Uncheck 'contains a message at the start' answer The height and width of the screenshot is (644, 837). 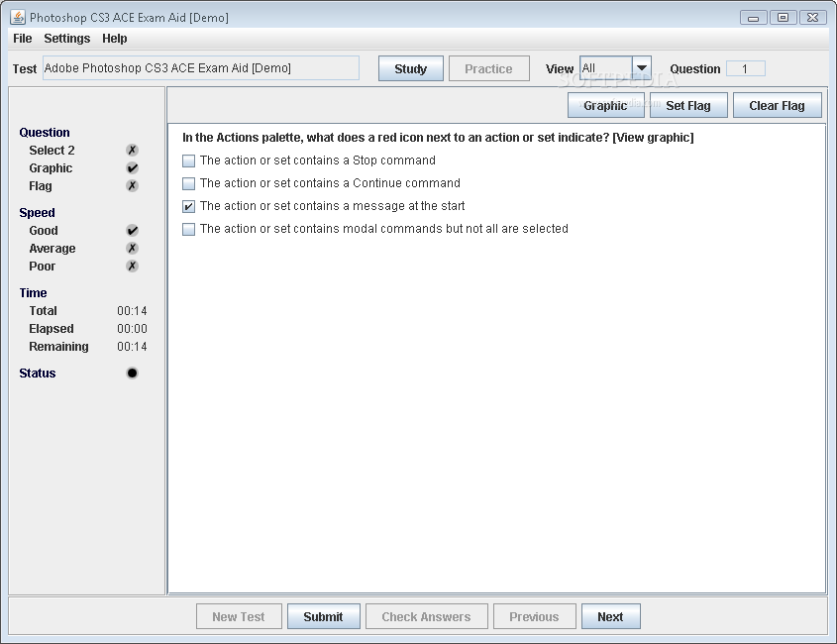tap(188, 206)
